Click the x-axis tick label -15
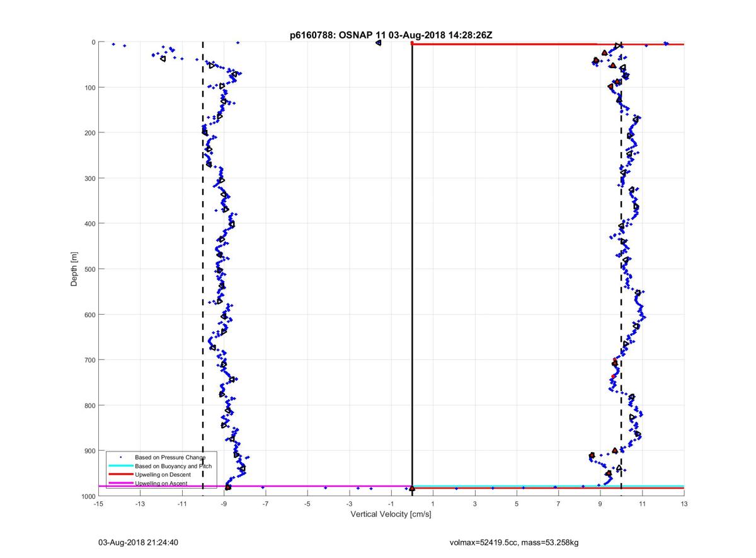Viewport: 756px width, 558px height. (x=98, y=504)
